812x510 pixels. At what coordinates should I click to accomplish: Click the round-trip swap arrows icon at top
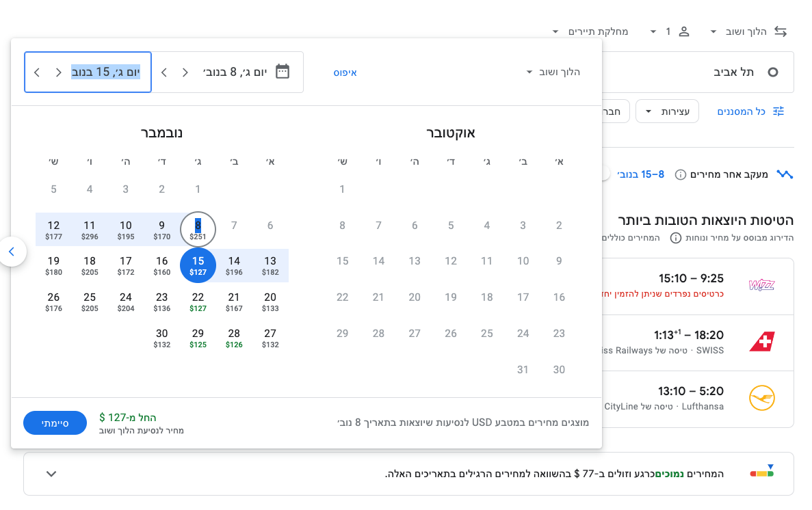pyautogui.click(x=781, y=31)
